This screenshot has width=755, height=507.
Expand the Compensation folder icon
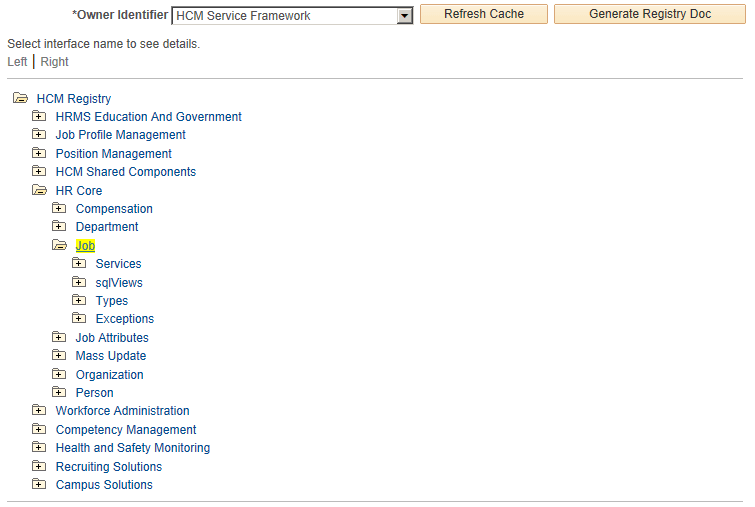59,208
